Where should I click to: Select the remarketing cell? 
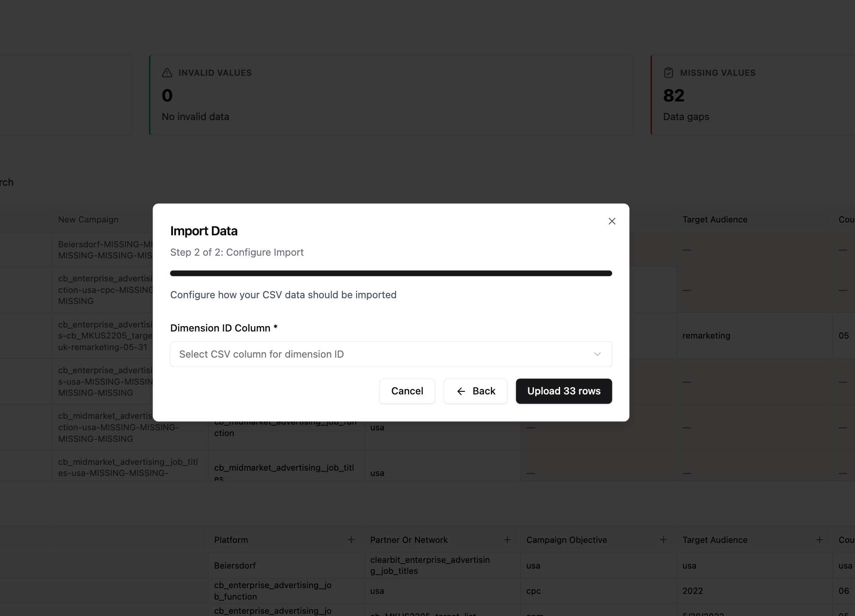pyautogui.click(x=706, y=335)
